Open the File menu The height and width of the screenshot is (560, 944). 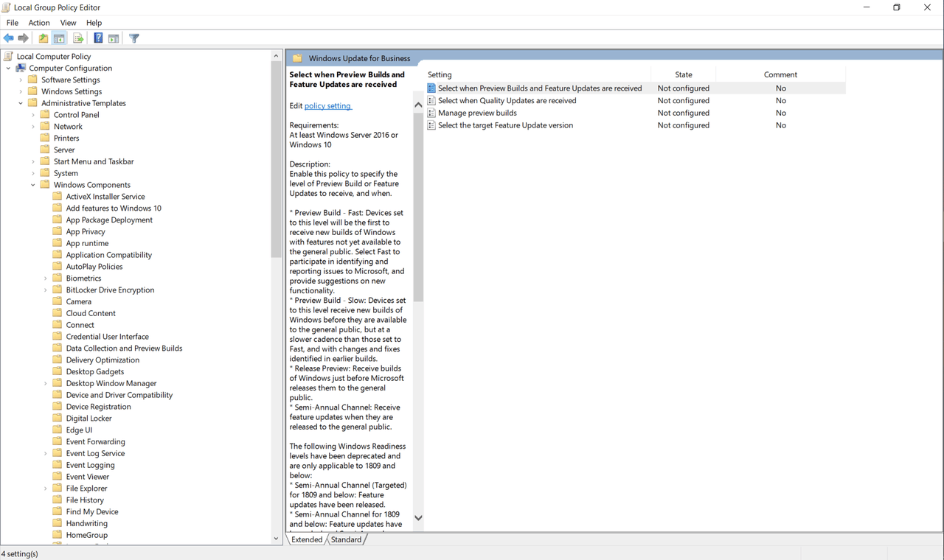(x=13, y=23)
